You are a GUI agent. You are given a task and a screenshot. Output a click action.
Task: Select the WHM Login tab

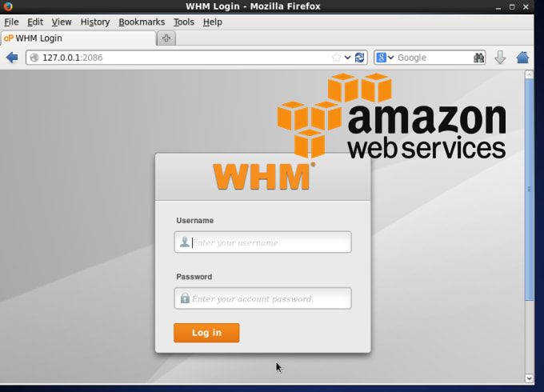pos(78,38)
